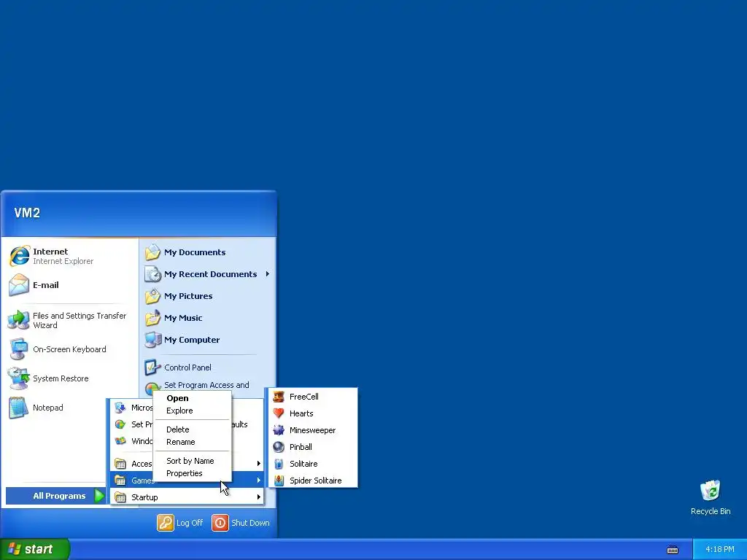The image size is (747, 560).
Task: Expand the Accessories submenu arrow
Action: tap(259, 463)
